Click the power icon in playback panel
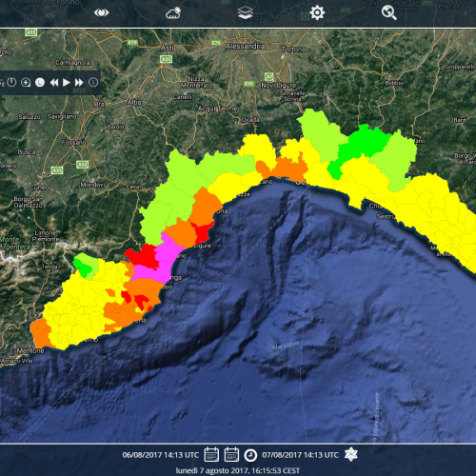 coord(11,83)
